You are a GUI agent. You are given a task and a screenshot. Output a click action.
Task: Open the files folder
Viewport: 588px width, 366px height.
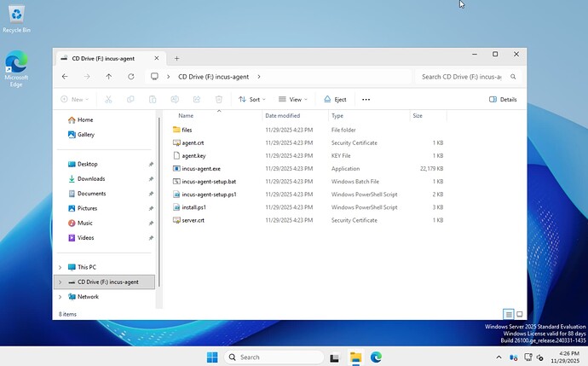coord(187,130)
